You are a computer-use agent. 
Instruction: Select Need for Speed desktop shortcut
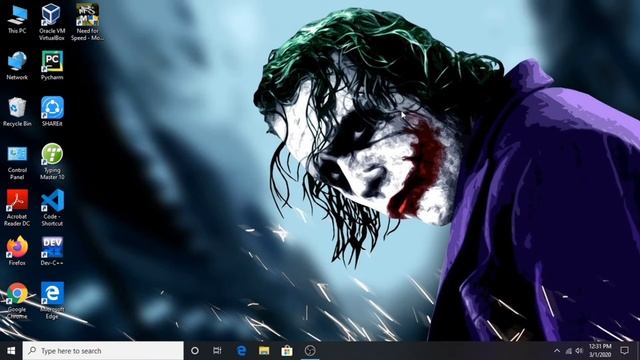[87, 22]
